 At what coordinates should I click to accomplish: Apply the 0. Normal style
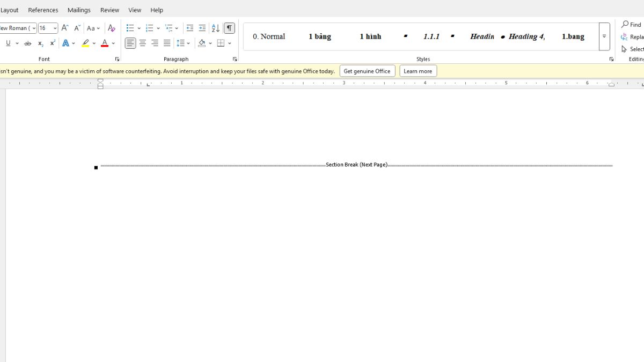click(269, 36)
